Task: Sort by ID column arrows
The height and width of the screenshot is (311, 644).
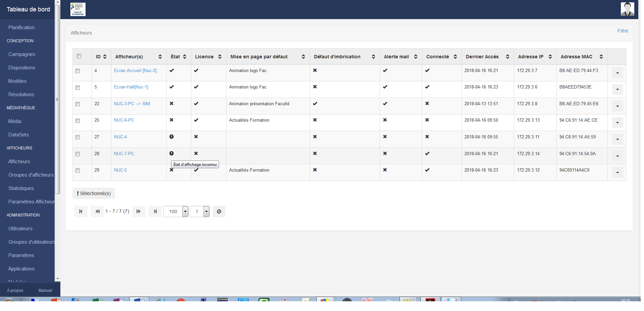Action: coord(105,57)
